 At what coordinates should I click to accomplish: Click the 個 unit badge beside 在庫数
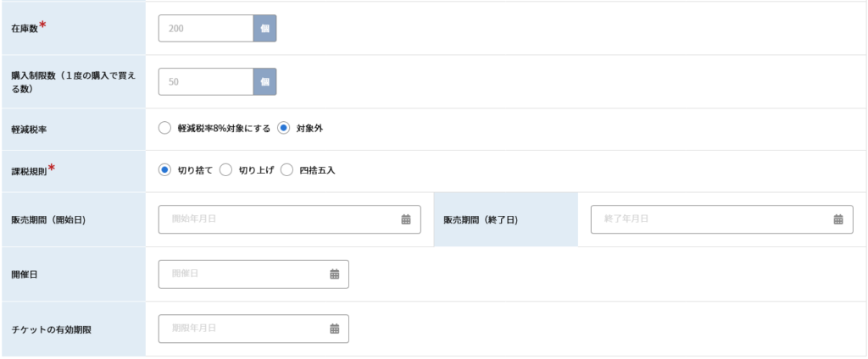point(264,28)
